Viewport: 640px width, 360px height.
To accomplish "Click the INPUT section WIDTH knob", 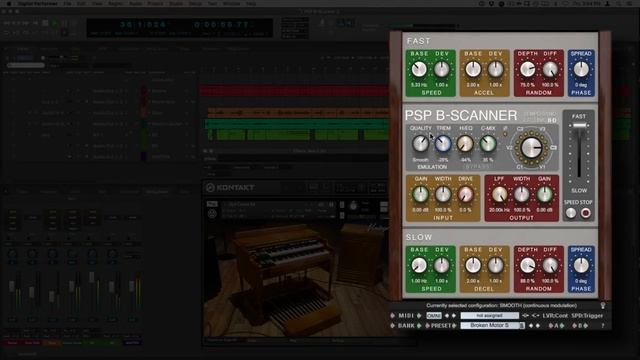I will pos(443,195).
